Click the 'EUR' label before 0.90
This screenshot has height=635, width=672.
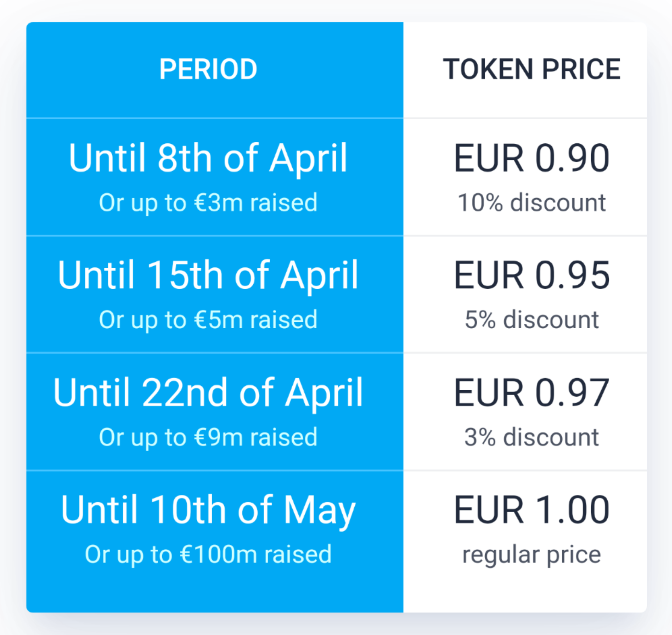tap(489, 158)
